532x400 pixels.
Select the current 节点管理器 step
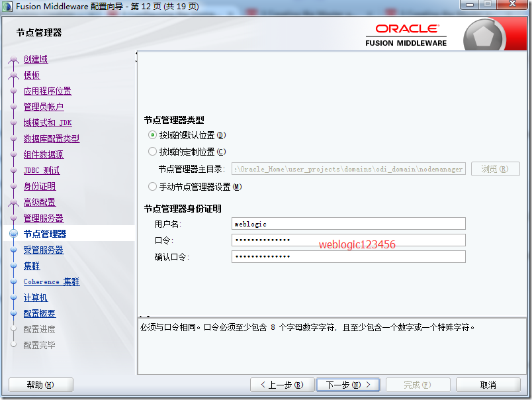coord(45,234)
